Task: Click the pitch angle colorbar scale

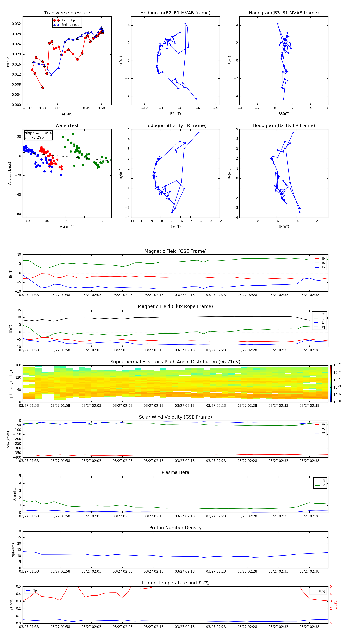Action: (331, 384)
